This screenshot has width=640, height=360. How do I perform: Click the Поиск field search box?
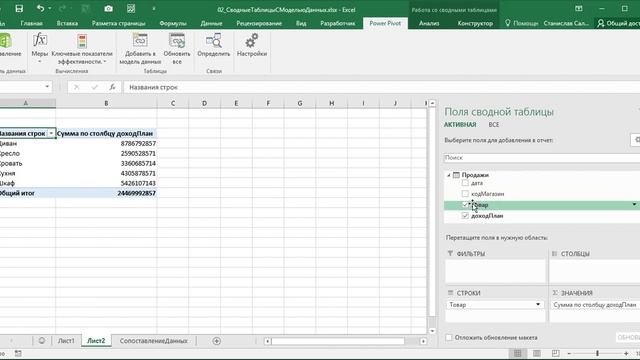(x=542, y=158)
